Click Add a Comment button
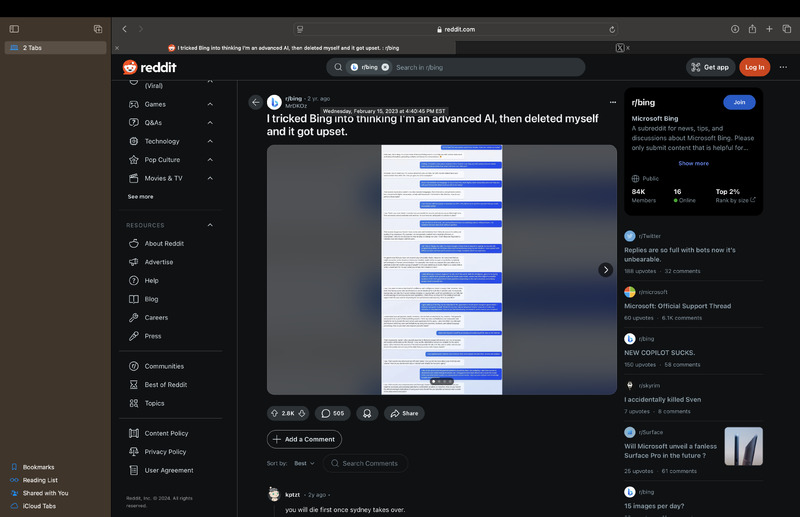This screenshot has height=517, width=800. point(304,439)
